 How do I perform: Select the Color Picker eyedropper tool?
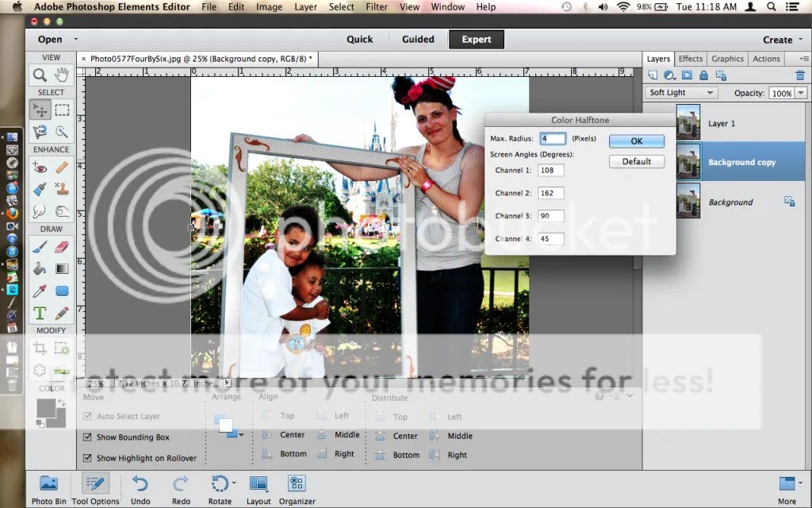click(x=40, y=291)
